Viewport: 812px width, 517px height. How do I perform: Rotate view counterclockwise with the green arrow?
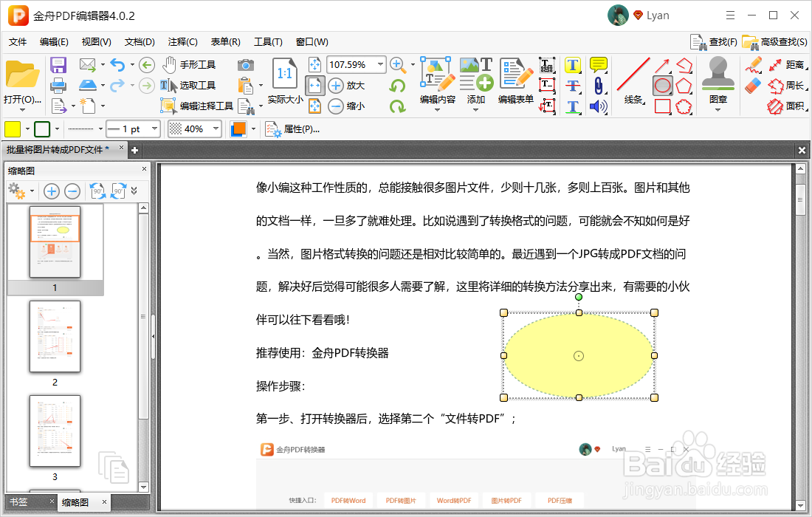397,86
